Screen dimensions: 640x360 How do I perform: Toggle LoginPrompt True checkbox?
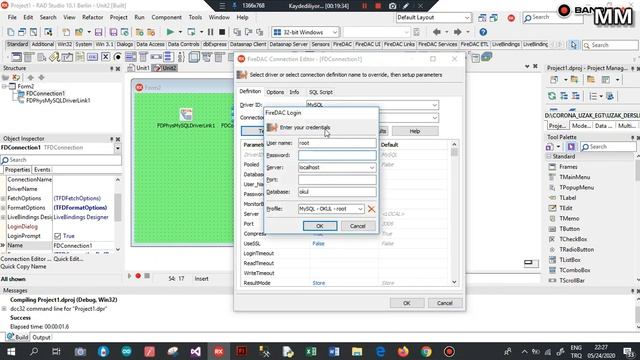58,236
